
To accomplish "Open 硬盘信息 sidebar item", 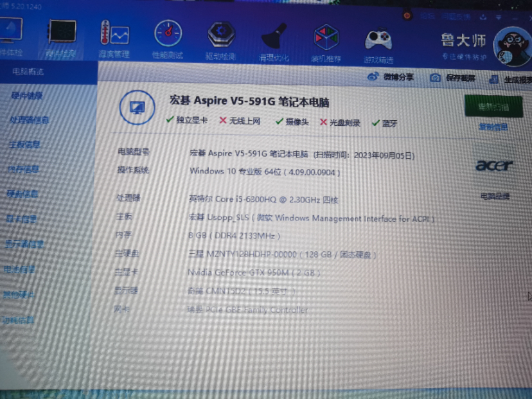I will coord(22,194).
